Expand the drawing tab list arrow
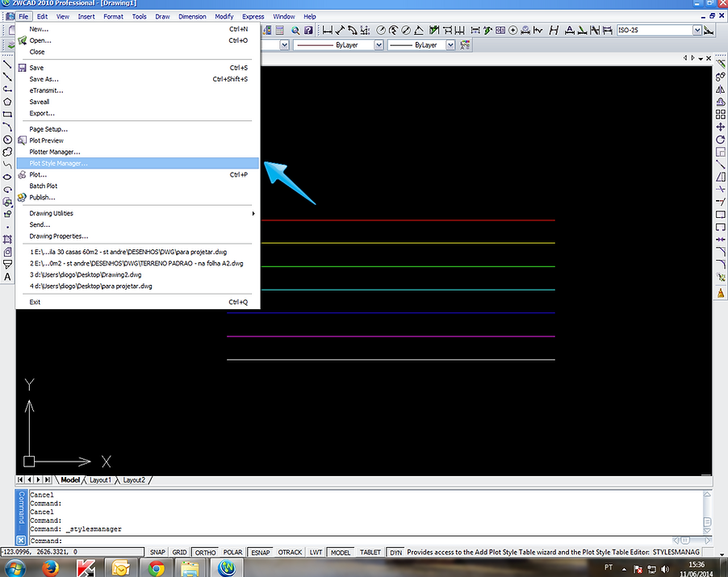 coord(701,58)
